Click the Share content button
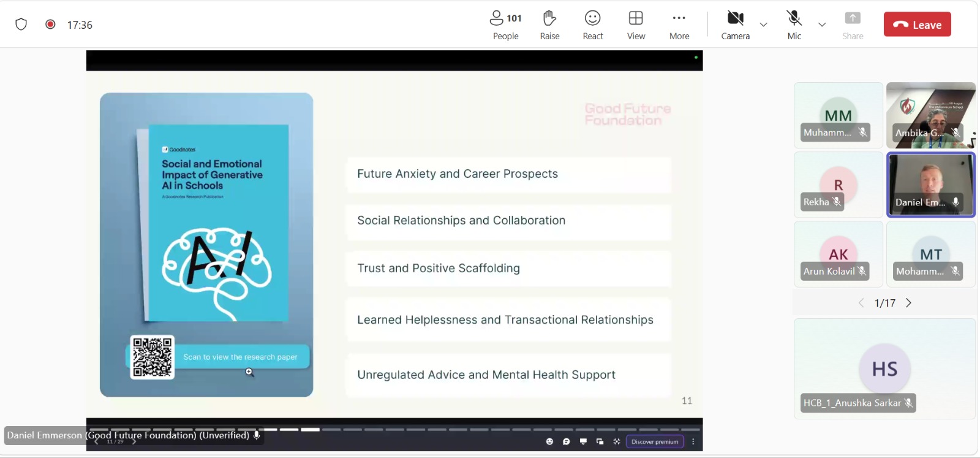Screen dimensions: 980x458 point(853,25)
